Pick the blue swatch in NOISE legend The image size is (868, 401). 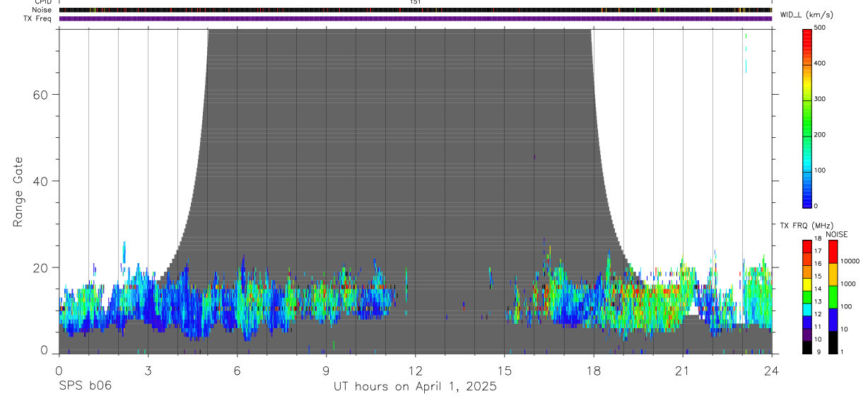[833, 320]
